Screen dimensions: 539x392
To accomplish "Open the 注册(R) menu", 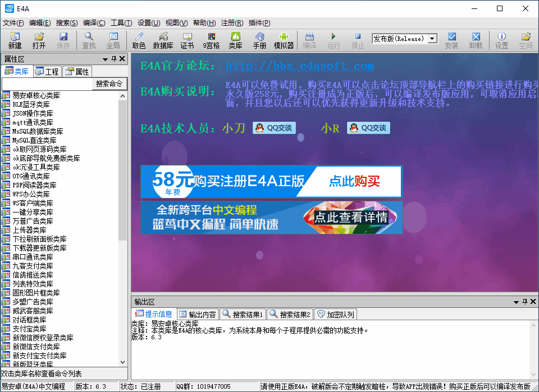I will pyautogui.click(x=232, y=23).
